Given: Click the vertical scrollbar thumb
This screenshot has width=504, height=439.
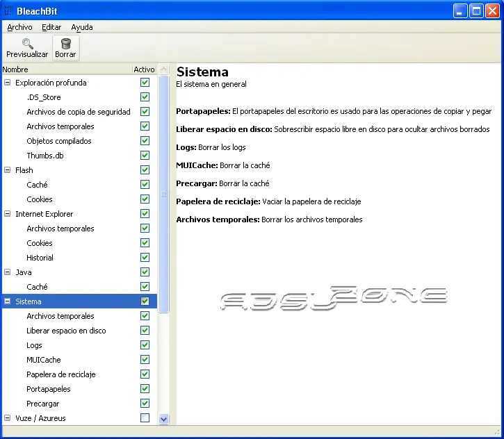Looking at the screenshot, I should pyautogui.click(x=163, y=194).
